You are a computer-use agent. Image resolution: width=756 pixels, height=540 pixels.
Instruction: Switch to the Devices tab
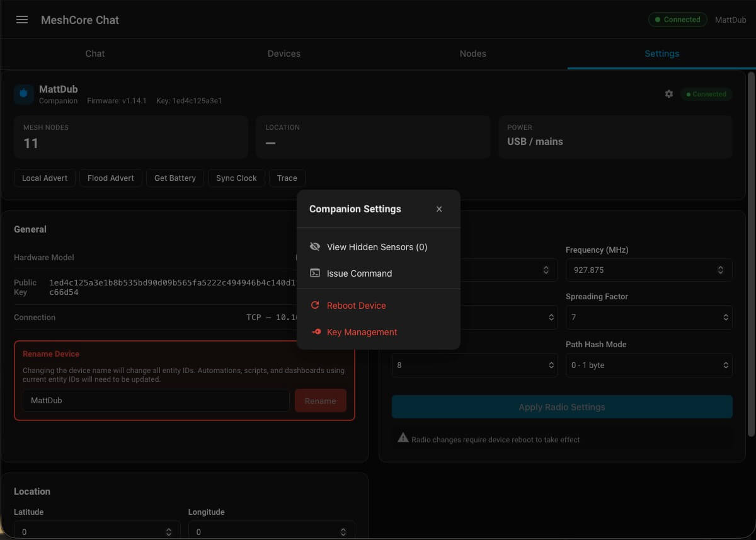(x=284, y=54)
